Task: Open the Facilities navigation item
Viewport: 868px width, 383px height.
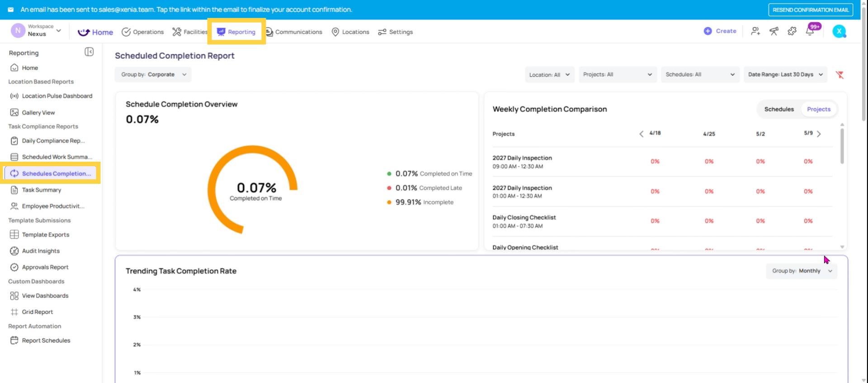Action: tap(190, 32)
